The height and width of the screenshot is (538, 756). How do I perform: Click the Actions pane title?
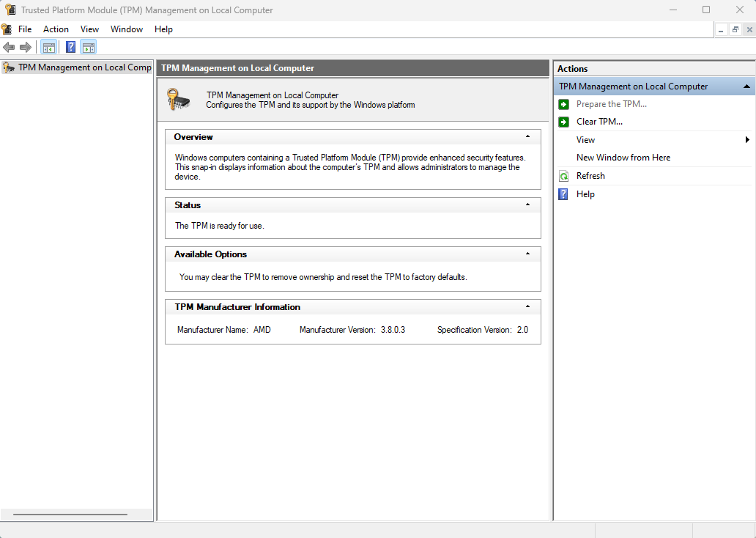(x=572, y=69)
